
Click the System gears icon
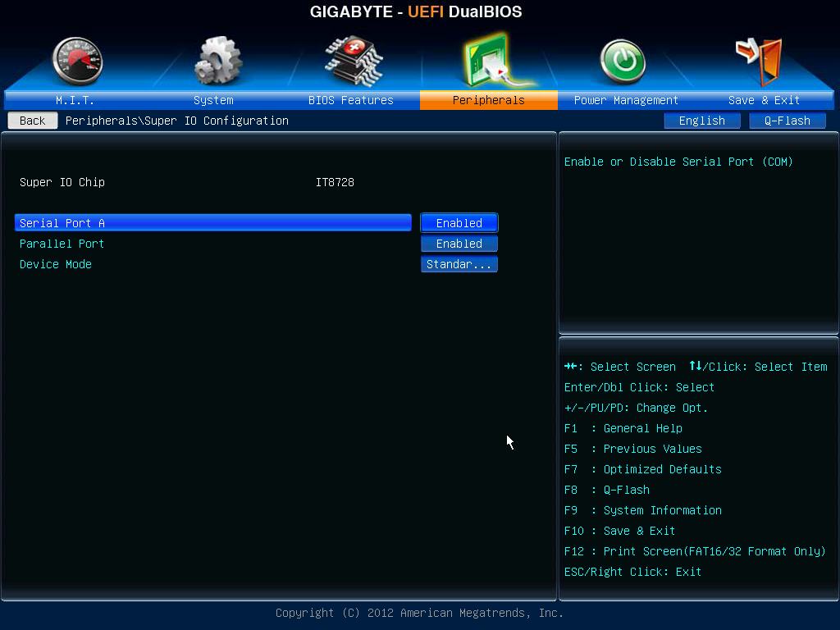tap(218, 61)
